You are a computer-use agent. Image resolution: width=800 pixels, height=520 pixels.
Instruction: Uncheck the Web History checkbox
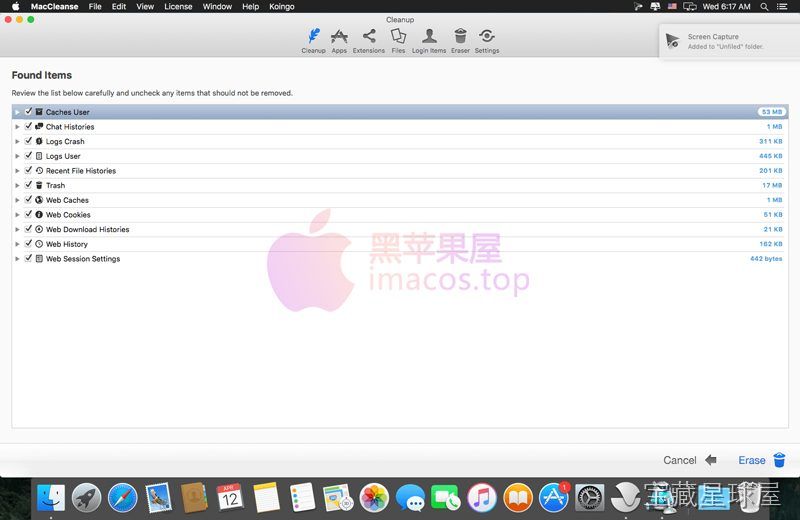point(29,244)
